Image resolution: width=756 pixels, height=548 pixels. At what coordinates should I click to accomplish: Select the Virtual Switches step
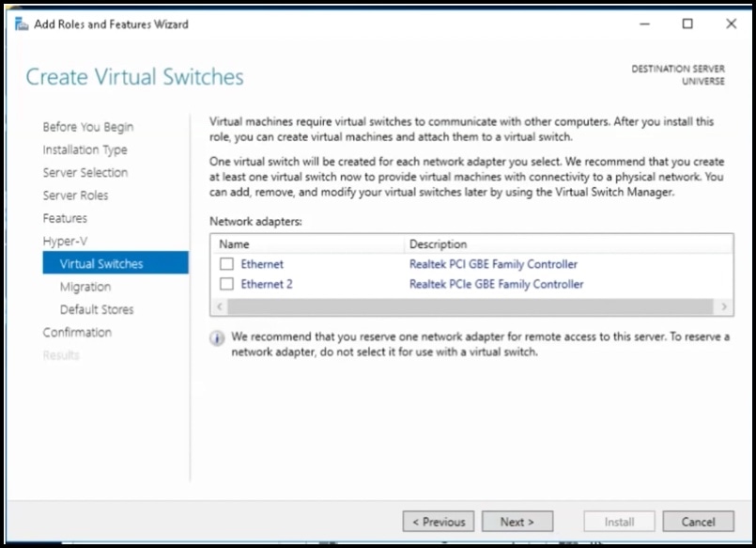click(100, 263)
